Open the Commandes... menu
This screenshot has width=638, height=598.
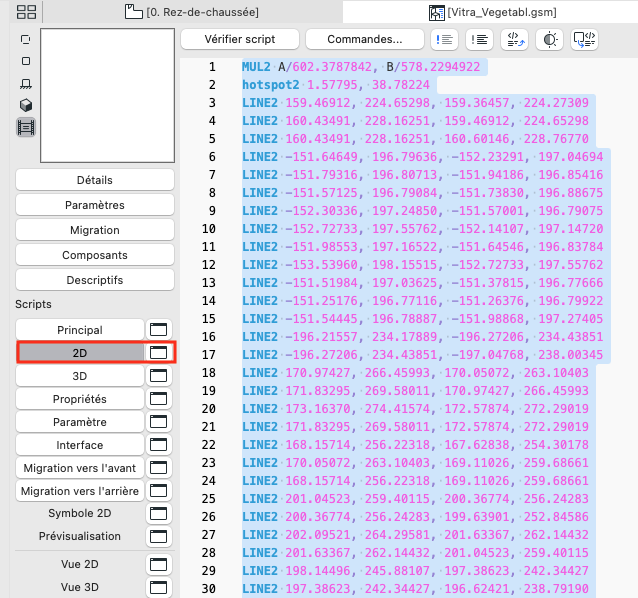coord(365,39)
